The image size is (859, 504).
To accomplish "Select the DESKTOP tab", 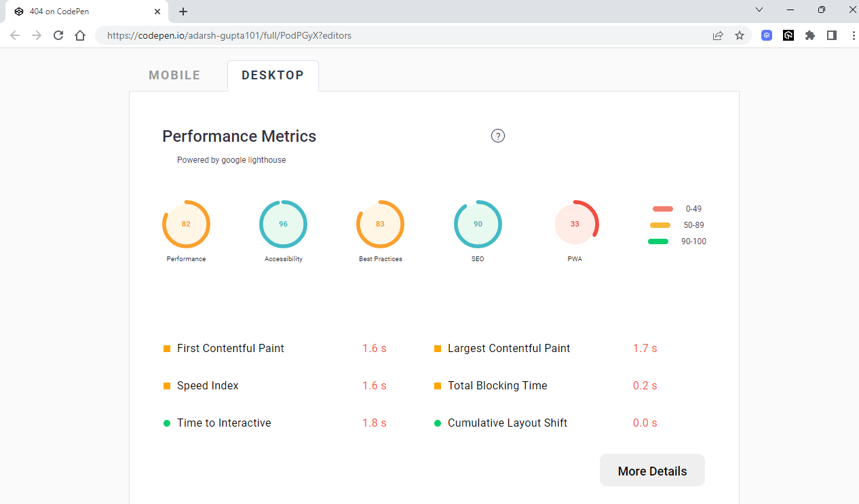I will 273,75.
